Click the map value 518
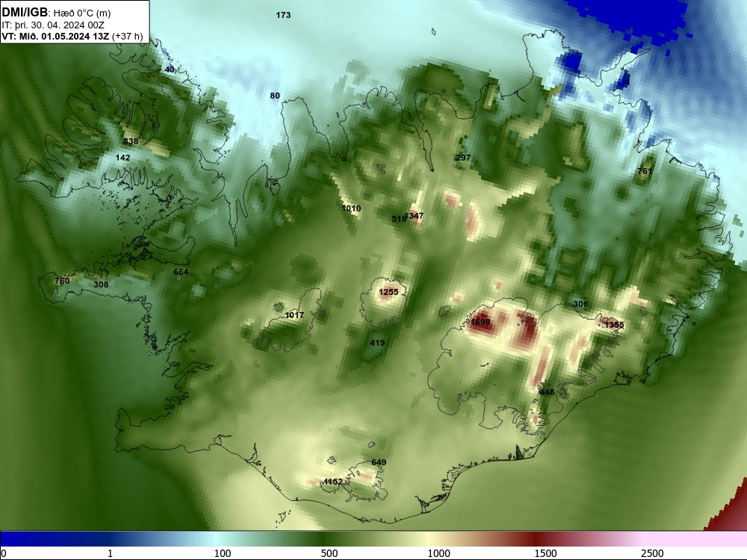 coord(399,219)
